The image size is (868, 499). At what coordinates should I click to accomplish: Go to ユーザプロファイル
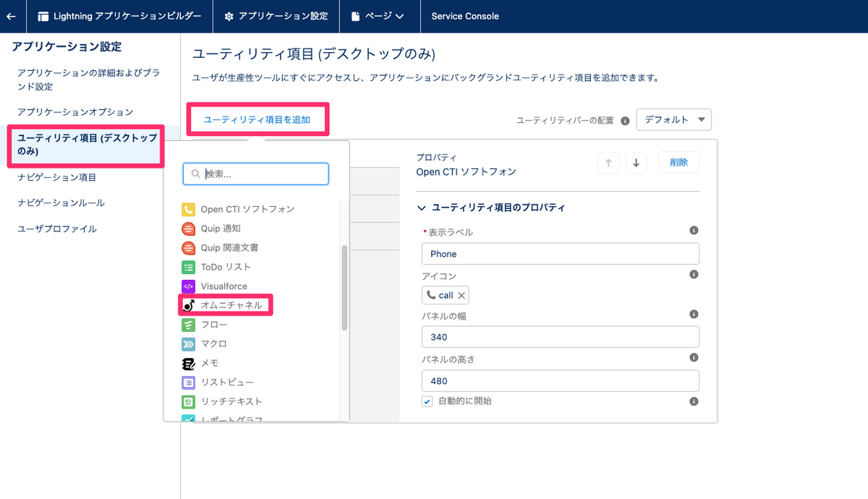tap(57, 229)
